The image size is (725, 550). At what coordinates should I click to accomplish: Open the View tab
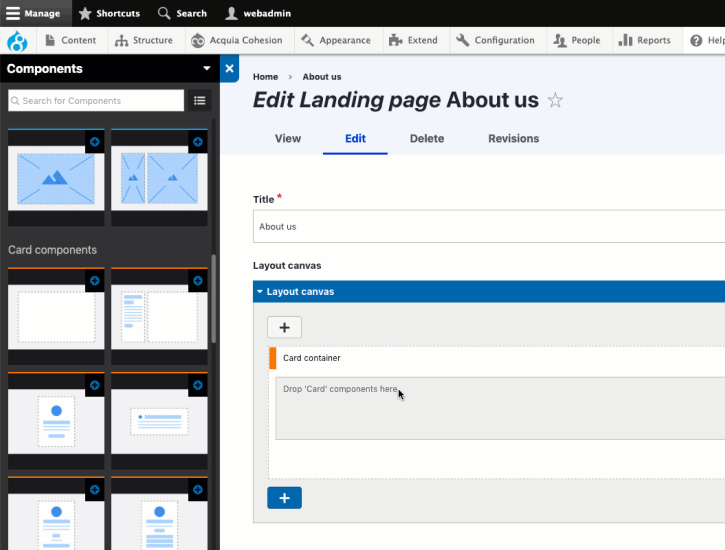pos(288,139)
